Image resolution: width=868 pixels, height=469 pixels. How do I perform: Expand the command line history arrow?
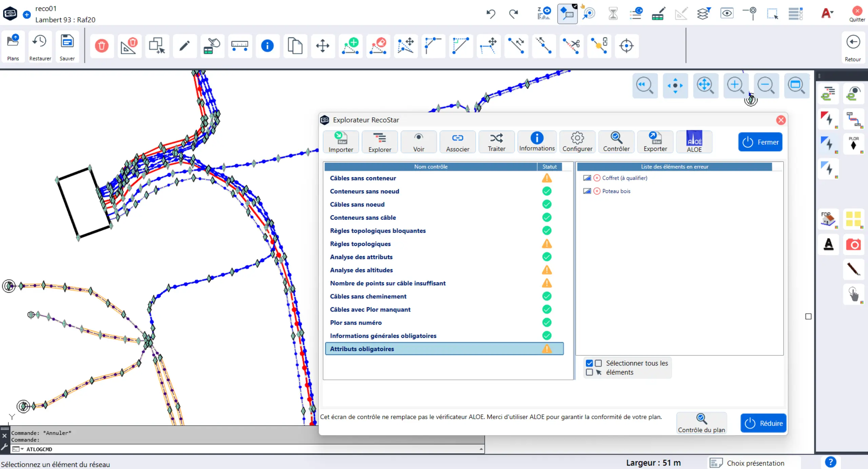coord(481,449)
